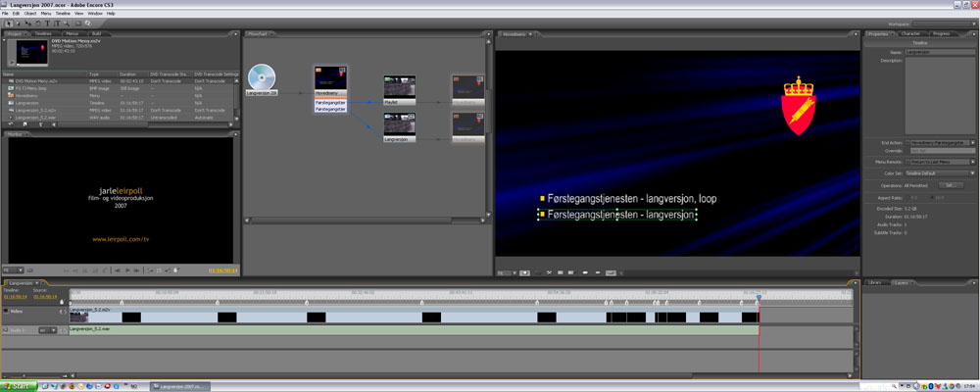This screenshot has height=392, width=980.
Task: Switch to the Character tab
Action: click(910, 33)
